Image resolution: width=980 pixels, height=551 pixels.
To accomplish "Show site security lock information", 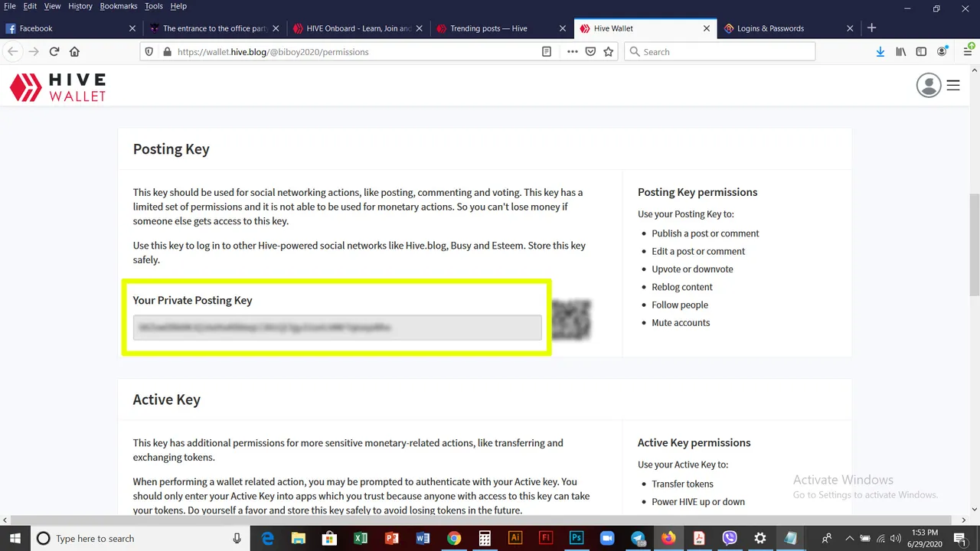I will pyautogui.click(x=167, y=52).
